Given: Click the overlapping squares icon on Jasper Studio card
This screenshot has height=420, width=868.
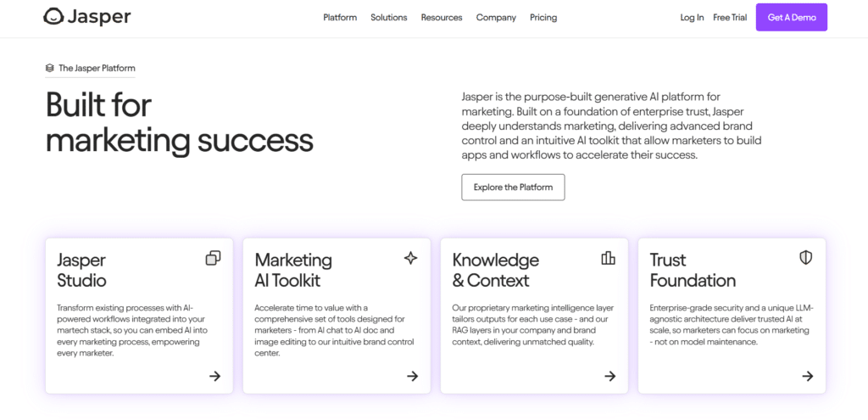Looking at the screenshot, I should pyautogui.click(x=213, y=258).
